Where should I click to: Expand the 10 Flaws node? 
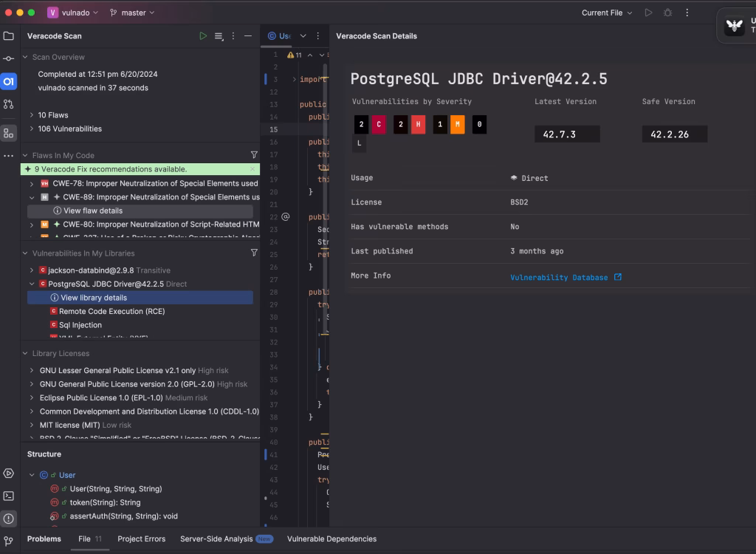pyautogui.click(x=32, y=114)
